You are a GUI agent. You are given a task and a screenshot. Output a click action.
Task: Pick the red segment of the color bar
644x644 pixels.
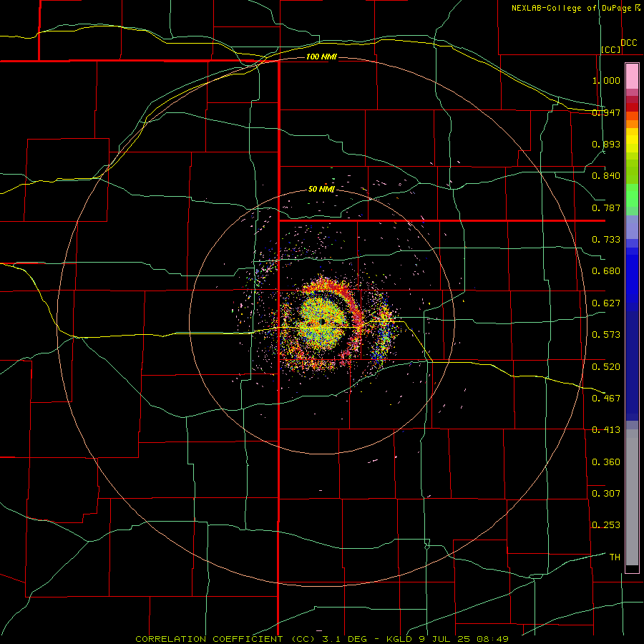pos(632,107)
